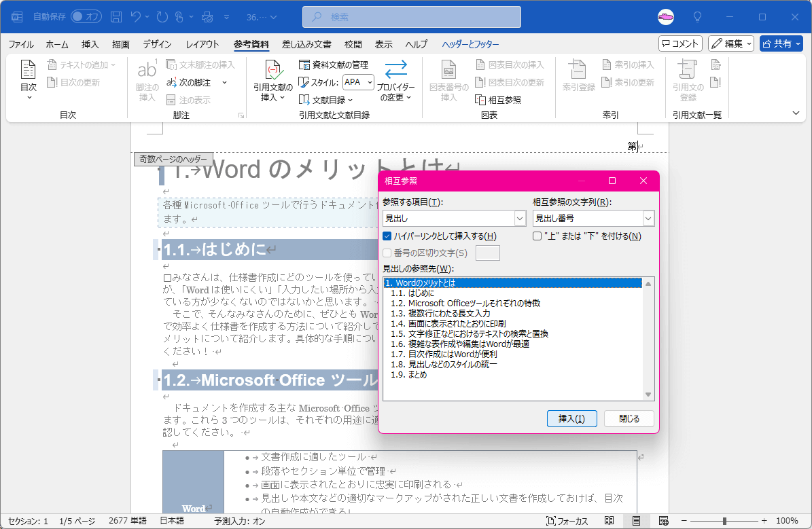Collapse the ribbon with the chevron
The height and width of the screenshot is (529, 812).
click(x=796, y=113)
